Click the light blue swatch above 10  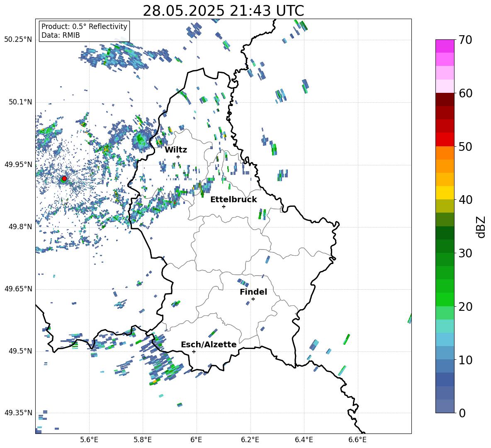[x=445, y=339]
